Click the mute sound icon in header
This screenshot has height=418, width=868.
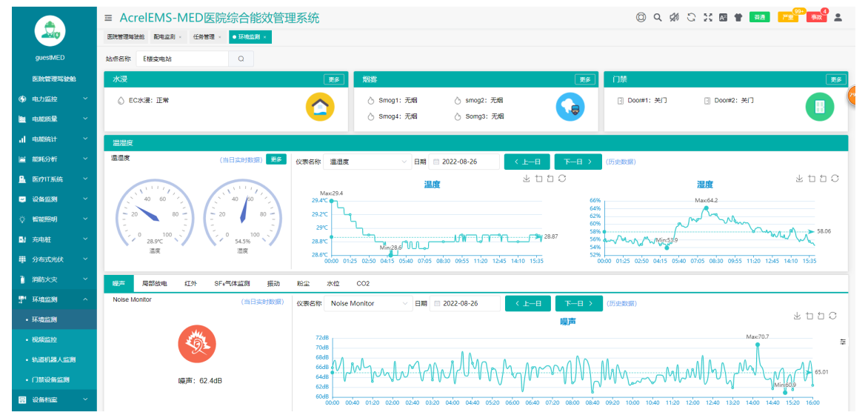675,17
